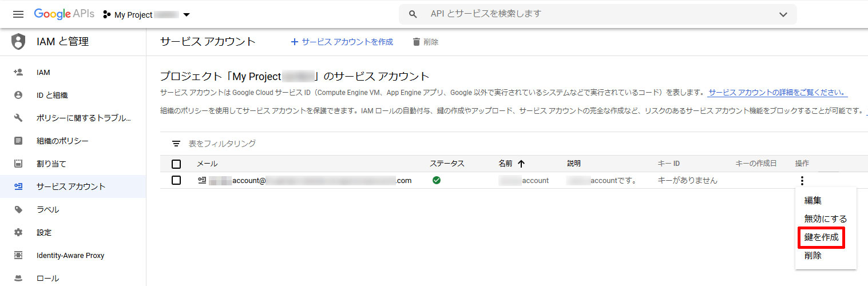Open Identity-Aware Proxy in sidebar
Image resolution: width=868 pixels, height=286 pixels.
click(73, 256)
